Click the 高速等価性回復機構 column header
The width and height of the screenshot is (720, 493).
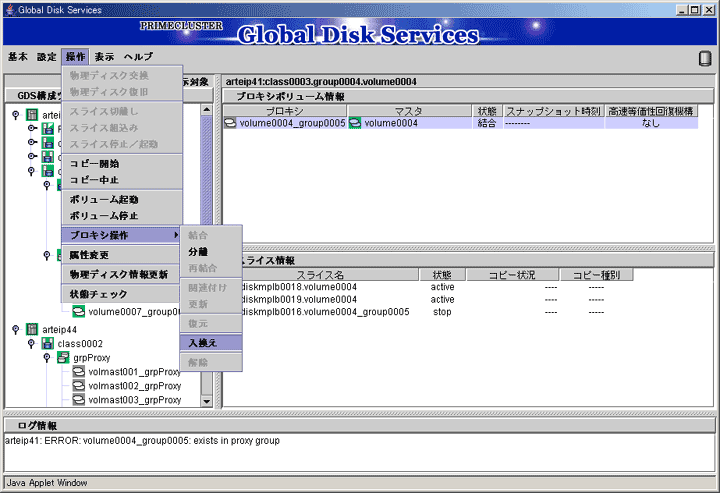pyautogui.click(x=651, y=111)
